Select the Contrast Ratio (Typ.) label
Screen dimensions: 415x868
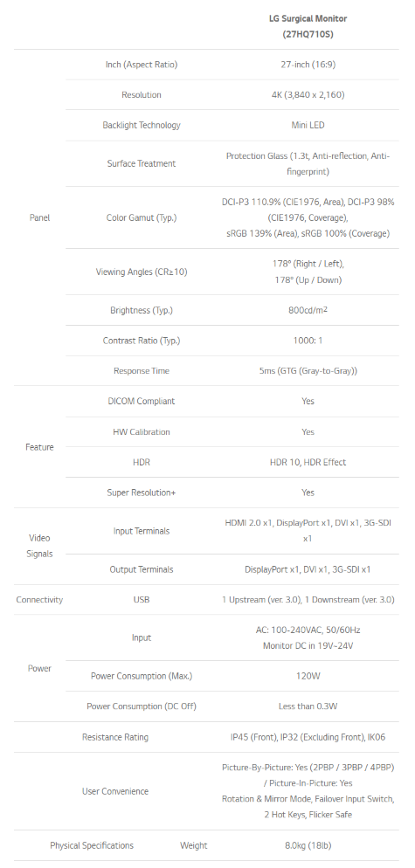point(142,341)
